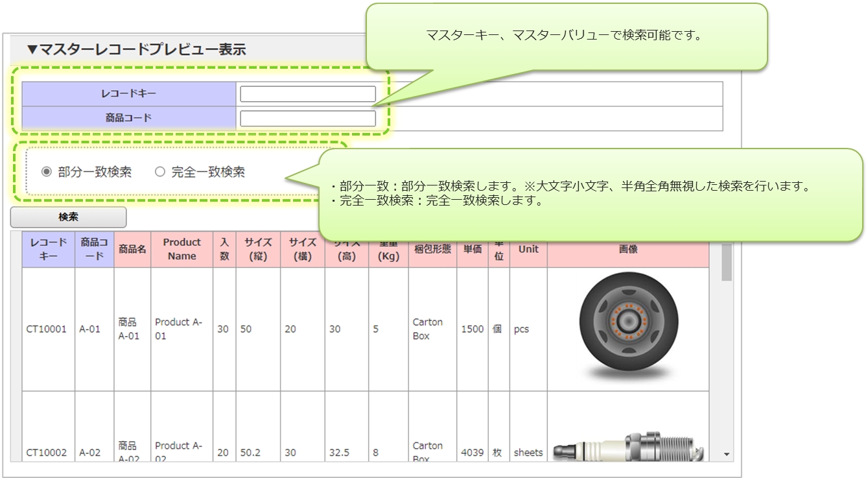This screenshot has width=868, height=478.
Task: Click the Unit column header
Action: pyautogui.click(x=528, y=249)
